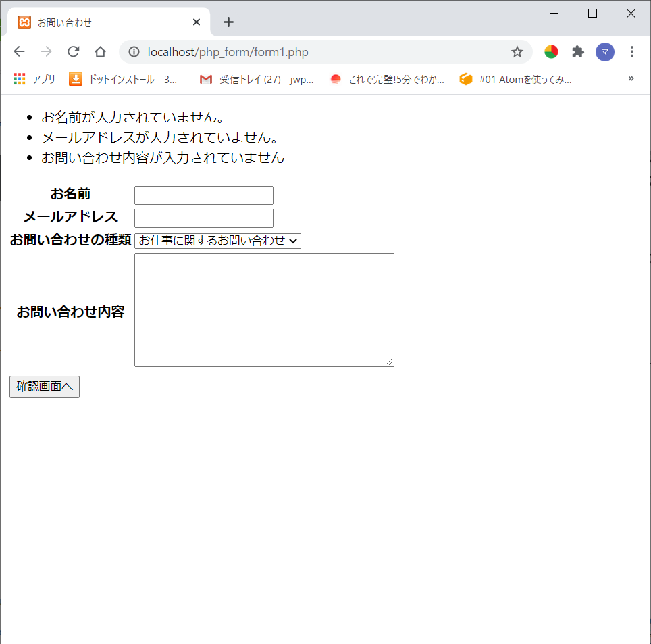Open the profile avatar menu
The image size is (651, 644).
pyautogui.click(x=605, y=51)
